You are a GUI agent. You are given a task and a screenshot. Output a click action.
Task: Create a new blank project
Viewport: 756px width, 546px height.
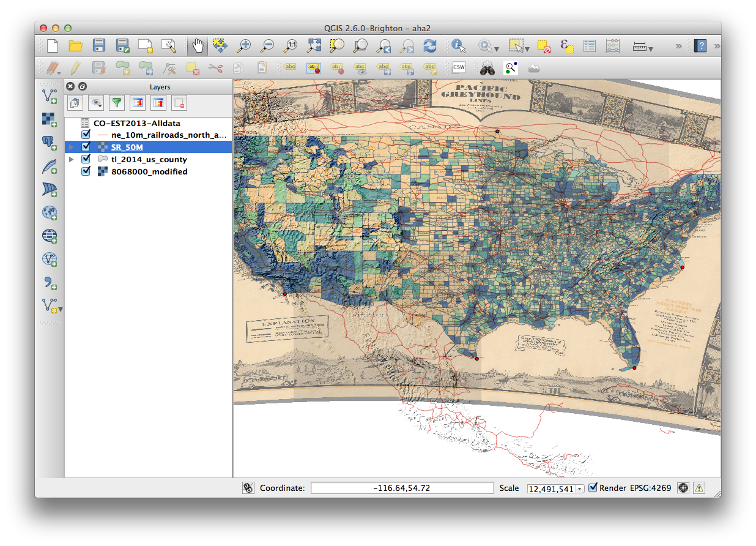pyautogui.click(x=53, y=45)
